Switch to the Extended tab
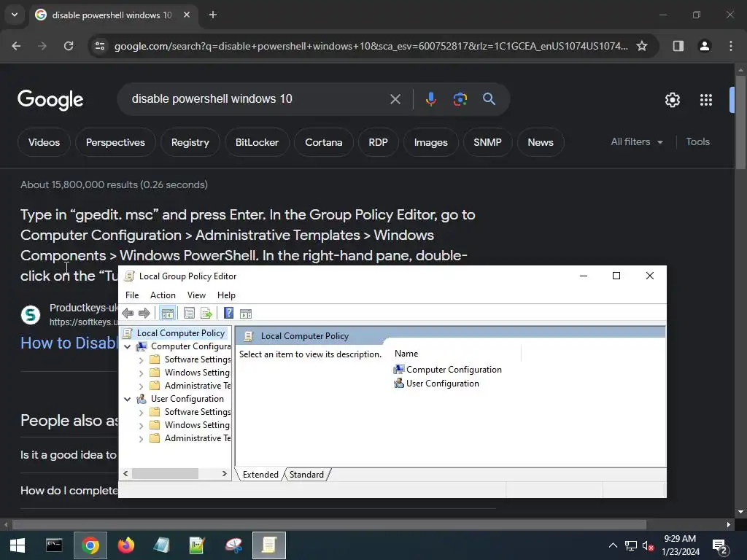Viewport: 747px width, 560px height. click(260, 474)
